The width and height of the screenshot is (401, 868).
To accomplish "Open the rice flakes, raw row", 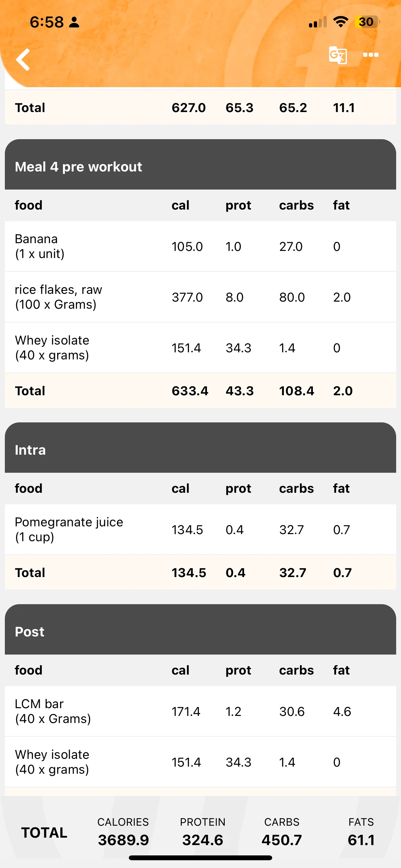I will (200, 297).
